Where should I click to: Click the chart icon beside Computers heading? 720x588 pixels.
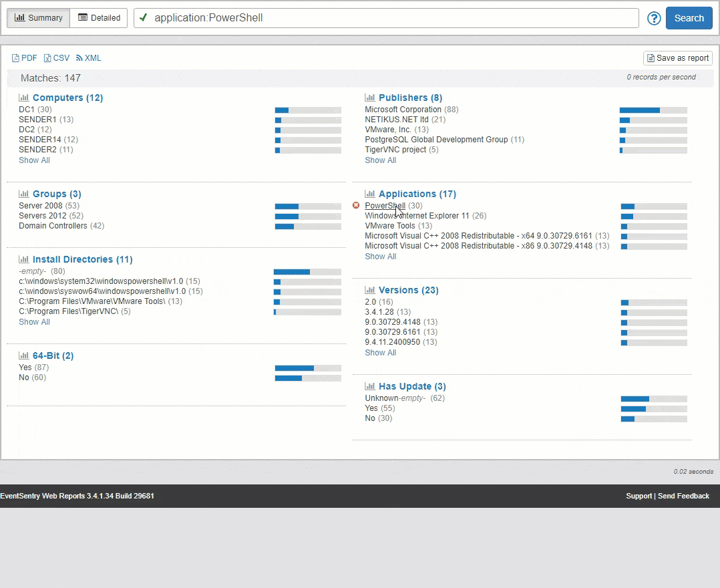[24, 98]
